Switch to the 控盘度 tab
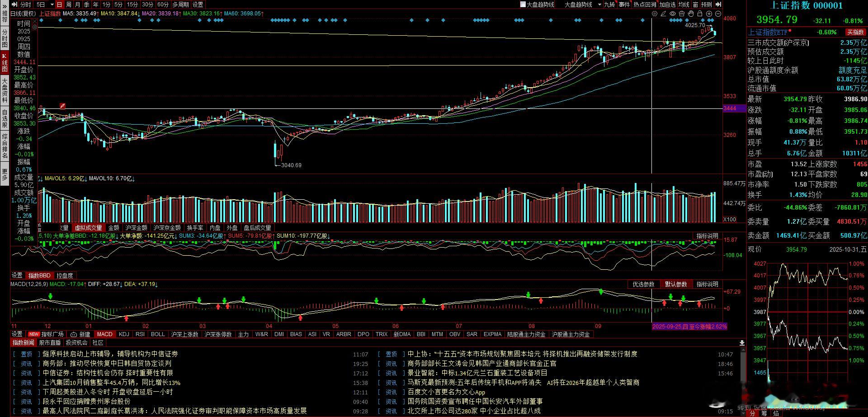This screenshot has height=417, width=868. (65, 276)
